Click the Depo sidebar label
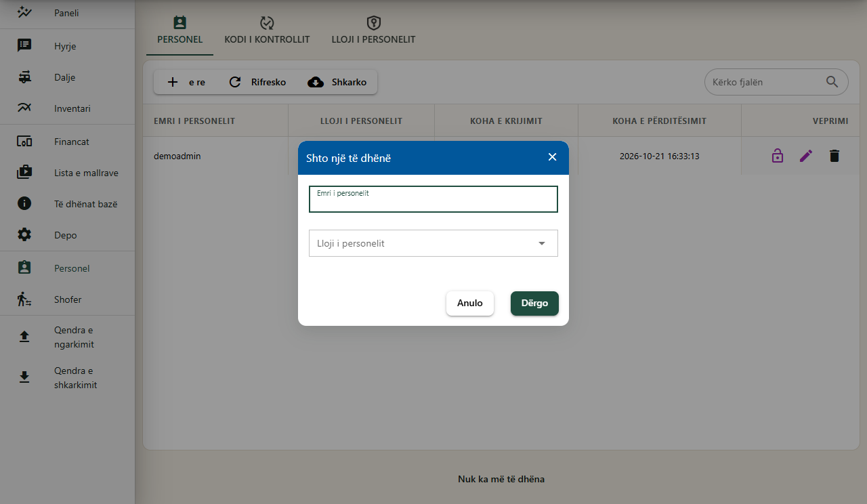 point(66,235)
